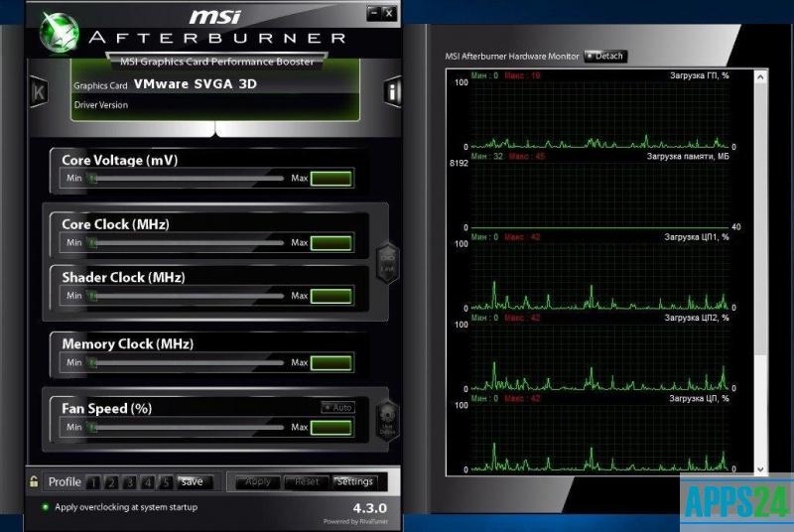Click the Загрузка ГП, % graph
The height and width of the screenshot is (532, 794).
coord(600,114)
